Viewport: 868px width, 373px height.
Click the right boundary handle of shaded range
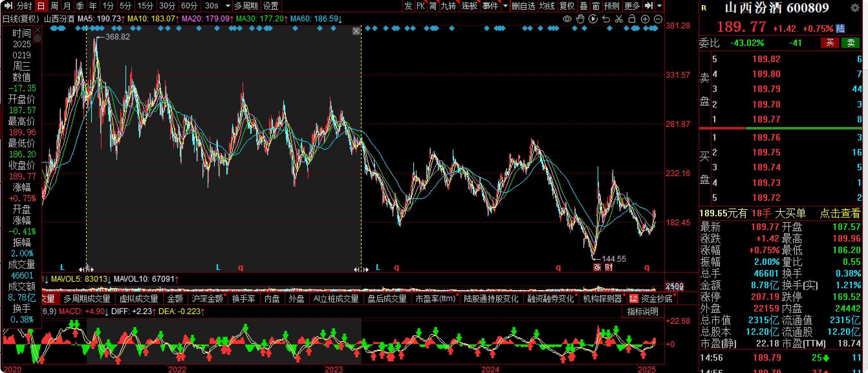pos(361,269)
